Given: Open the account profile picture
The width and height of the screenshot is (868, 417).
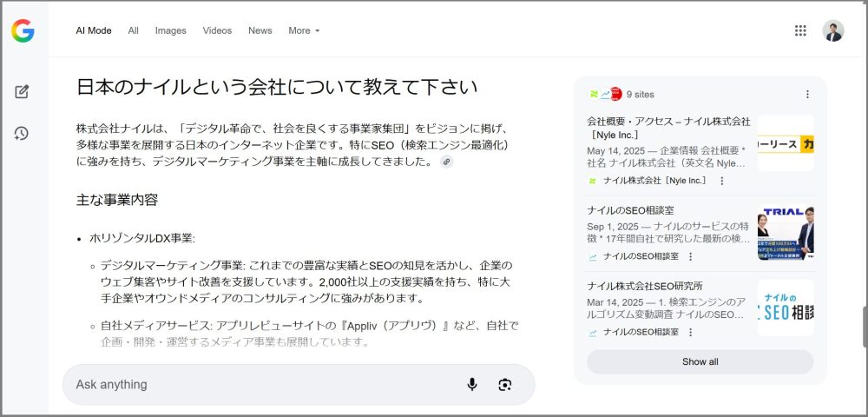Looking at the screenshot, I should (833, 30).
